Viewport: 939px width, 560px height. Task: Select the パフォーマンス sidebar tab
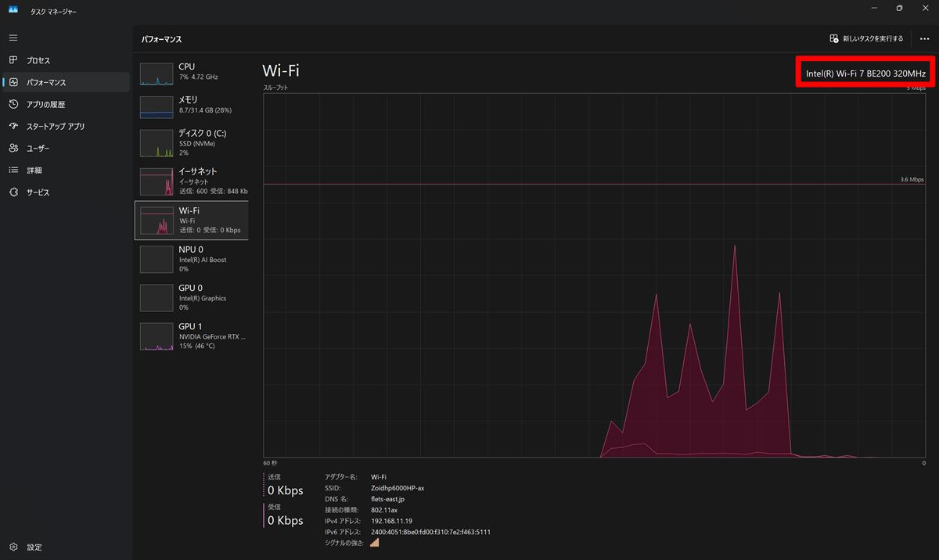tap(47, 82)
